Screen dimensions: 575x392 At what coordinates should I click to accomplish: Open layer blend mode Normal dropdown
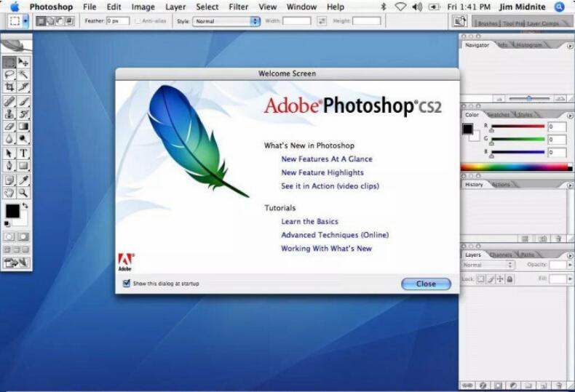pyautogui.click(x=488, y=265)
